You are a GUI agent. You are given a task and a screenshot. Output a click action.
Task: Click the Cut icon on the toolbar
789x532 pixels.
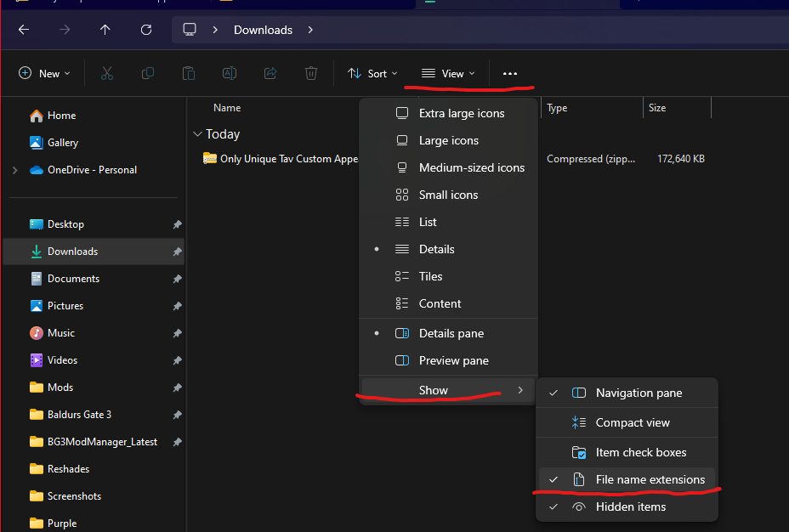click(106, 73)
